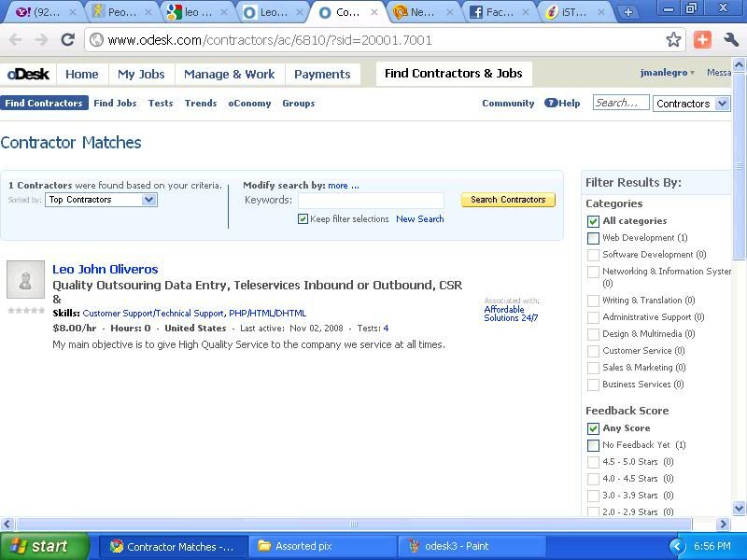
Task: Bookmark page using the star icon
Action: [x=673, y=40]
